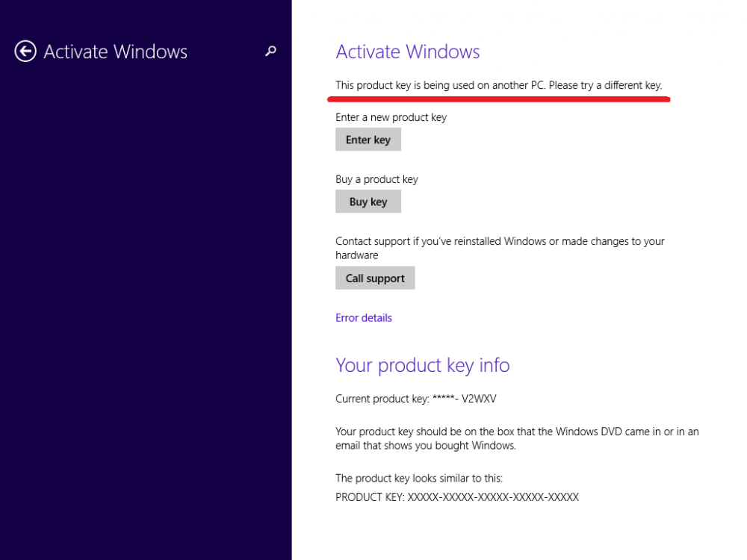The height and width of the screenshot is (560, 747).
Task: Click the 'Activate Windows' heading in main pane
Action: pyautogui.click(x=408, y=52)
